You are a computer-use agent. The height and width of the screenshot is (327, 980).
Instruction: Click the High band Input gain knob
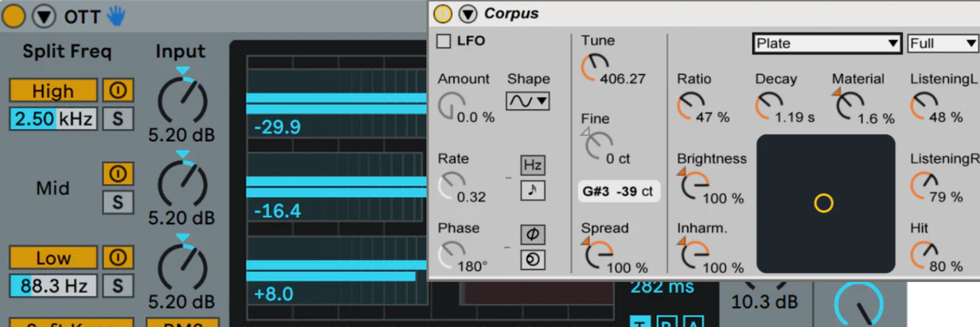coord(183,101)
